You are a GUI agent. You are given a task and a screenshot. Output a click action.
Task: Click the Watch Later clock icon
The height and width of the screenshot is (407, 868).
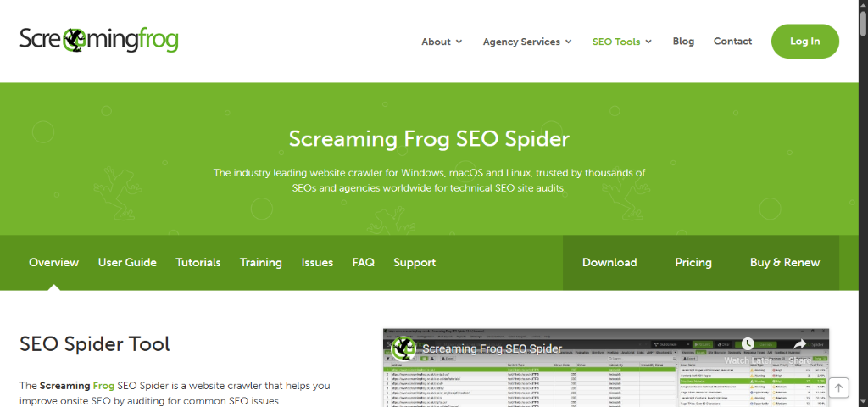748,344
